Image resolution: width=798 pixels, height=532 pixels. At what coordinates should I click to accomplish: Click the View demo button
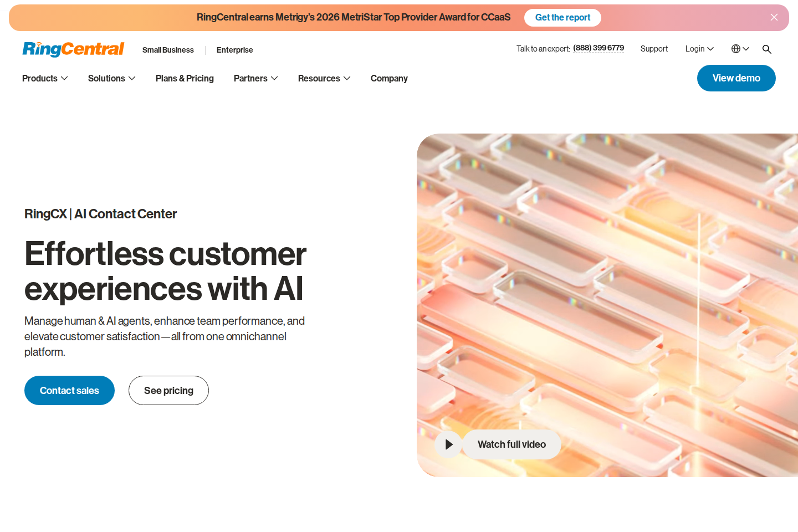coord(736,78)
